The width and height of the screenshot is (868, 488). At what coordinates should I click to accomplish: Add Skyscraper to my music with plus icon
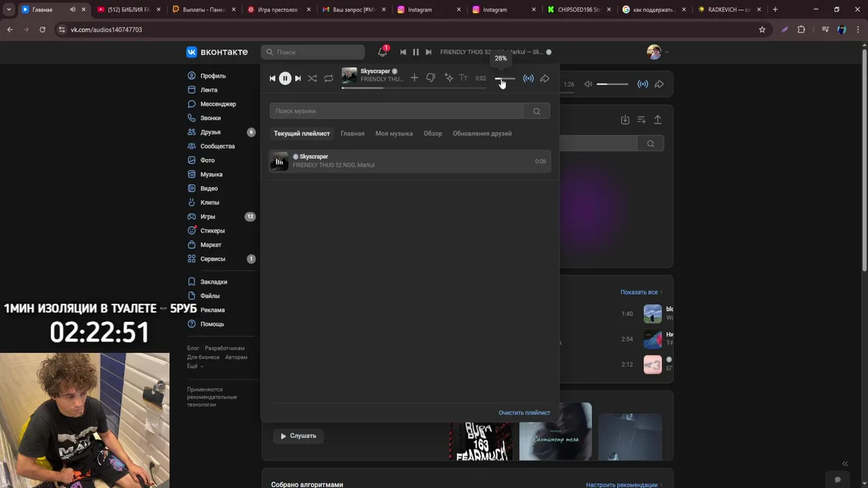414,78
